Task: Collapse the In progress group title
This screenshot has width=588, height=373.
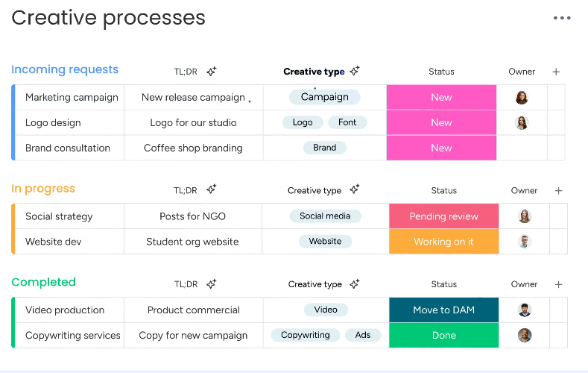Action: (43, 189)
